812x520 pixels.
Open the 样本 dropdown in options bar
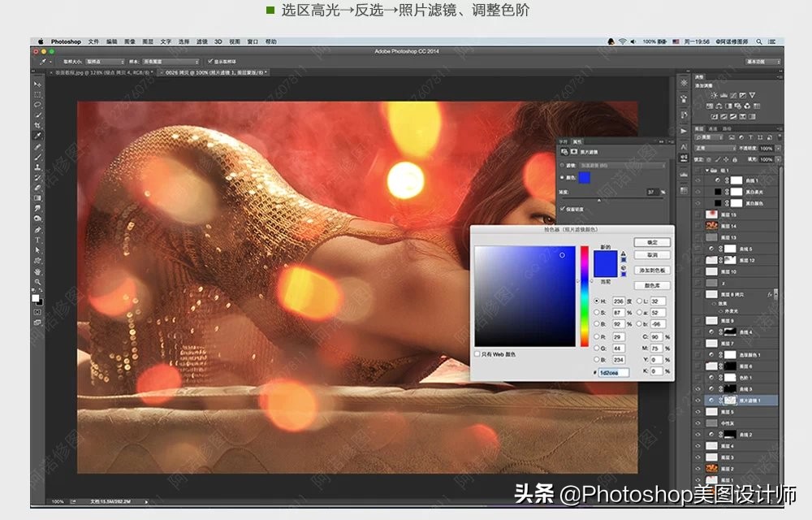[171, 61]
